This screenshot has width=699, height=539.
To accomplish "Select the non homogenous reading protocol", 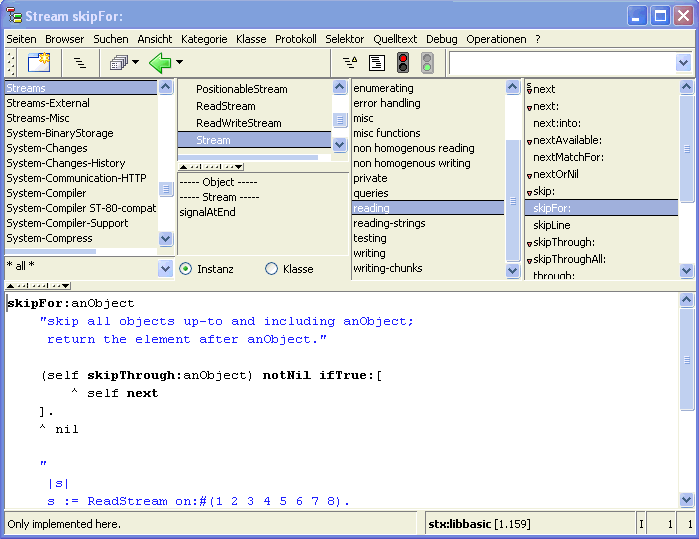I will point(428,148).
